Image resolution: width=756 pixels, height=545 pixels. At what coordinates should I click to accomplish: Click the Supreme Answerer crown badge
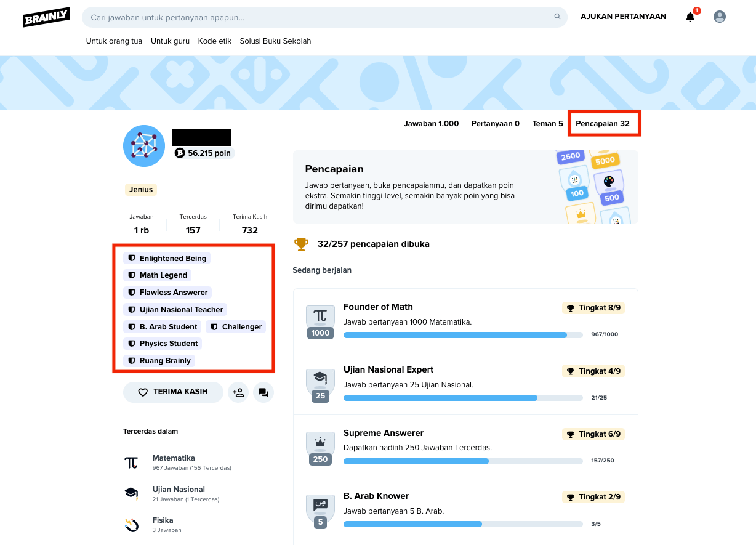tap(320, 448)
